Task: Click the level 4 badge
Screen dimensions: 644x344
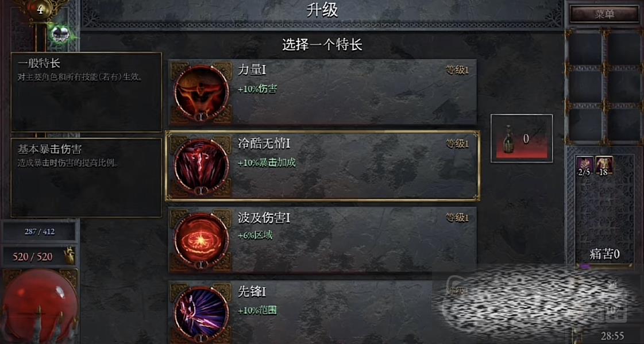Action: point(40,9)
